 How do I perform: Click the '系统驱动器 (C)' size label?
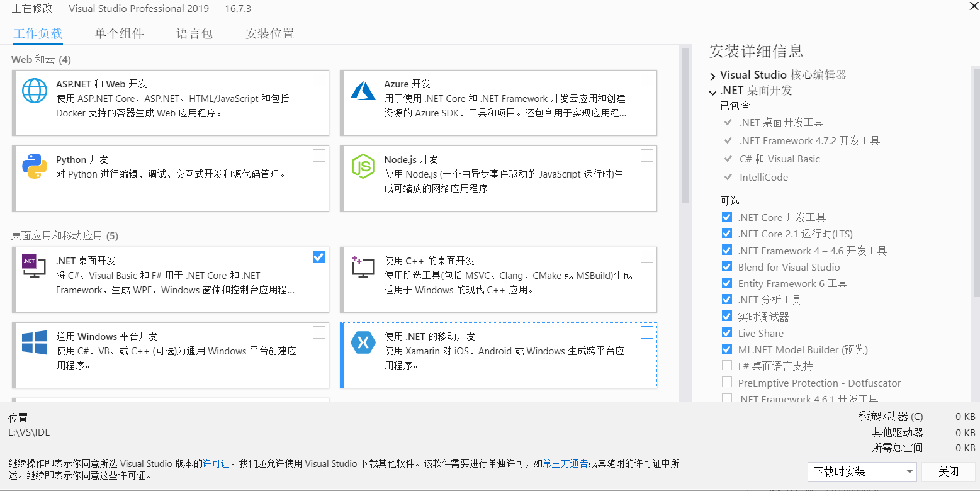coord(890,416)
